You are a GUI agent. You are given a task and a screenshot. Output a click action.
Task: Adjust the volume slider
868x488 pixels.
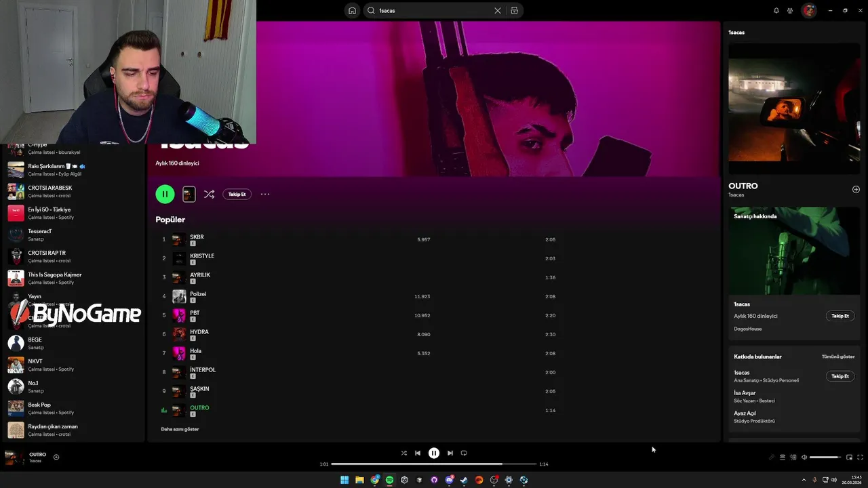tap(825, 457)
